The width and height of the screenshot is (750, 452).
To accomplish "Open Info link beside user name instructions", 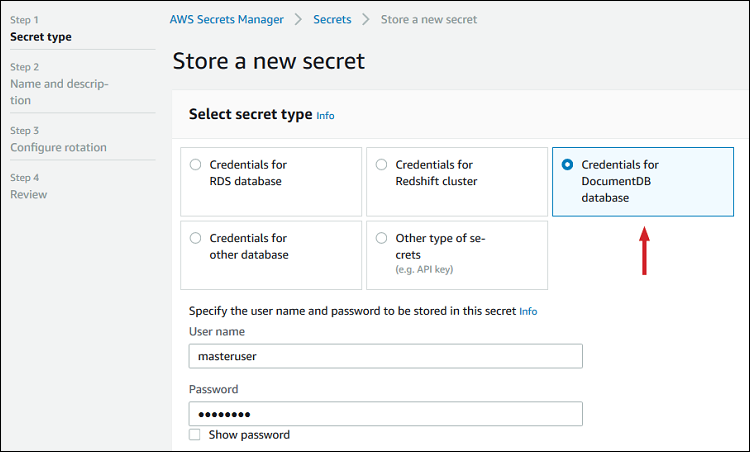I will tap(528, 311).
